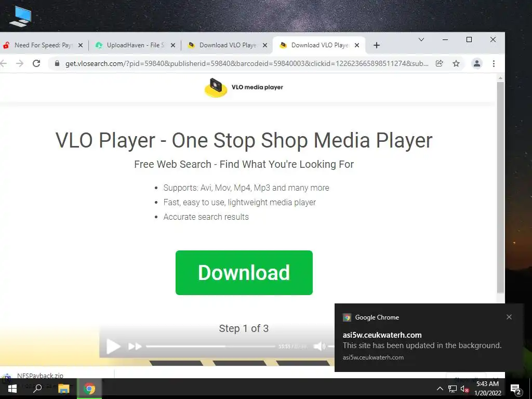Screen dimensions: 532x399
Task: Go forward in browser history
Action: click(x=20, y=63)
